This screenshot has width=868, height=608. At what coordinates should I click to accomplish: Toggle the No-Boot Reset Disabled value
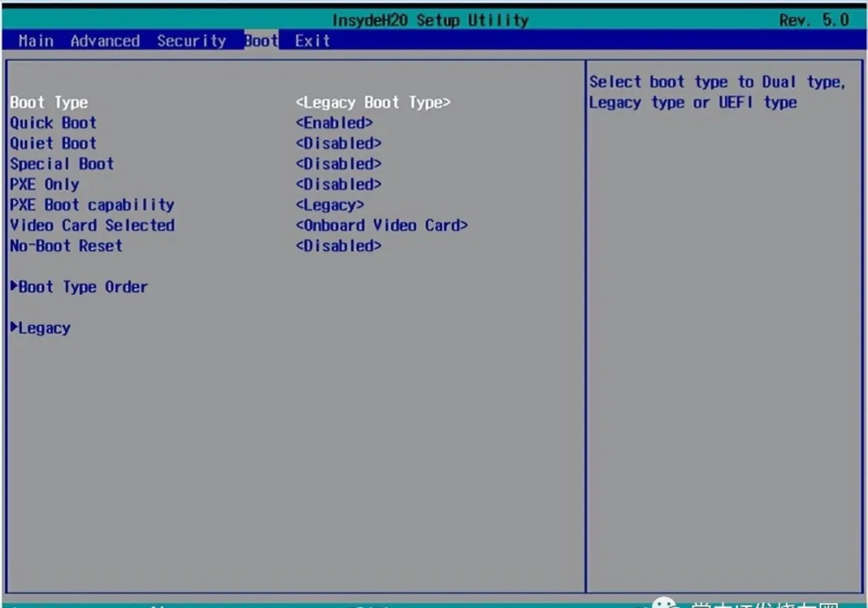tap(338, 246)
